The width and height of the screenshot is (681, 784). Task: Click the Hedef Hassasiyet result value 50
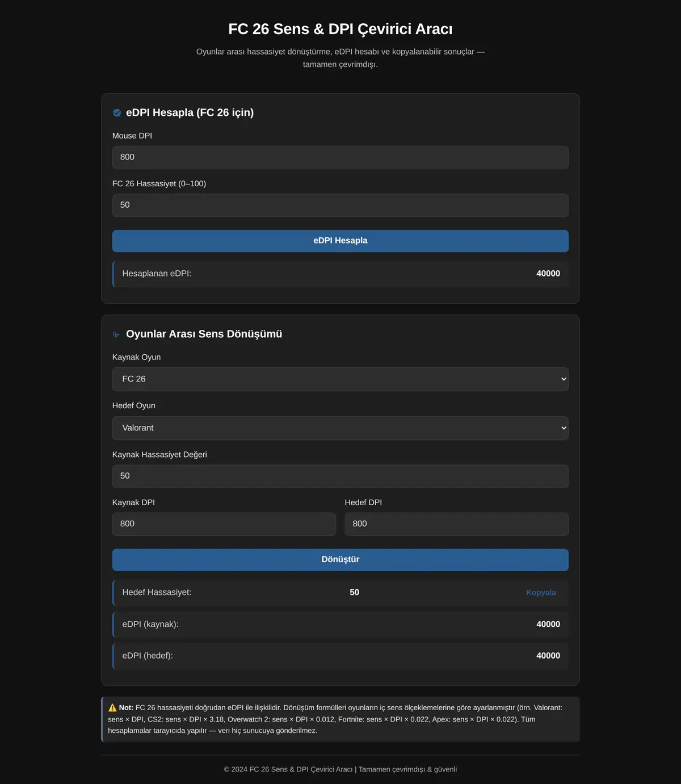click(x=355, y=593)
